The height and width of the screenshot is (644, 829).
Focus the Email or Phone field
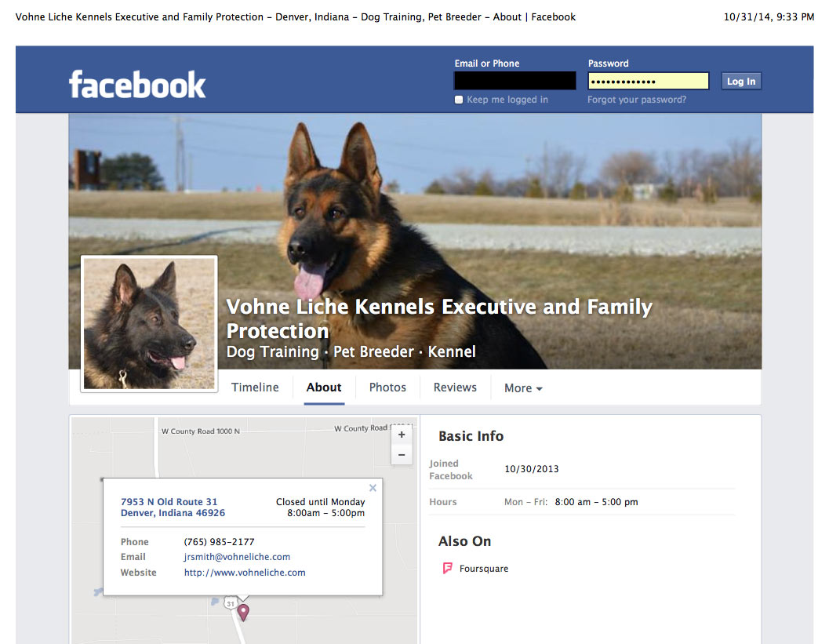(x=515, y=80)
